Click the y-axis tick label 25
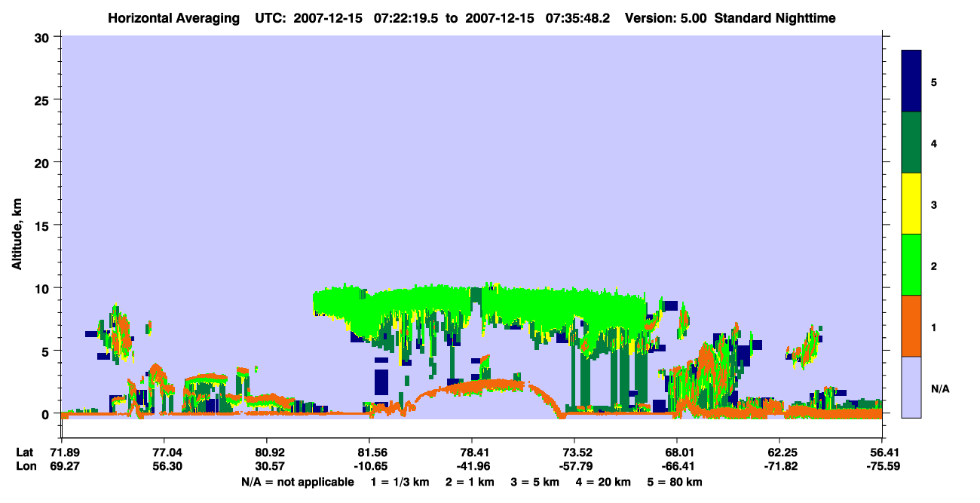980x503 pixels. pyautogui.click(x=44, y=100)
